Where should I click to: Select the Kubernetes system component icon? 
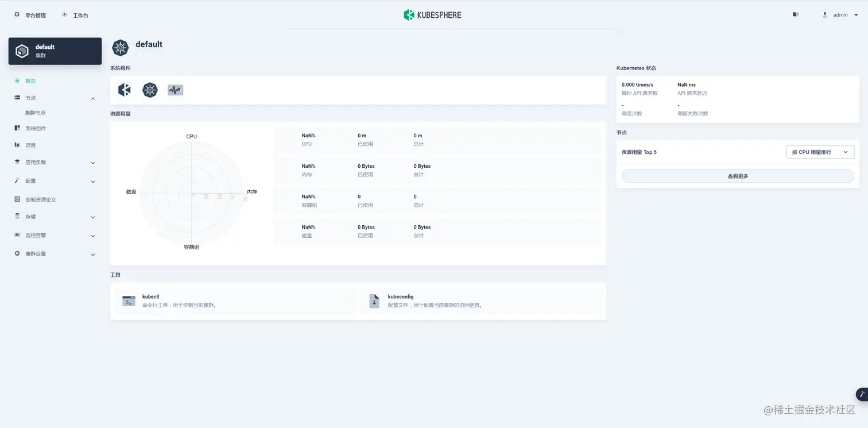point(150,90)
